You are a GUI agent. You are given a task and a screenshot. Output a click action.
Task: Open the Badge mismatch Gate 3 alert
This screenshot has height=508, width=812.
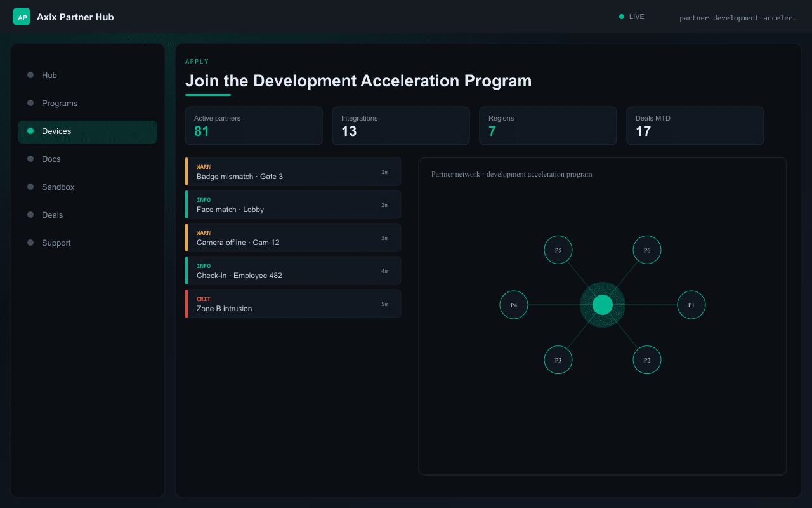click(293, 171)
